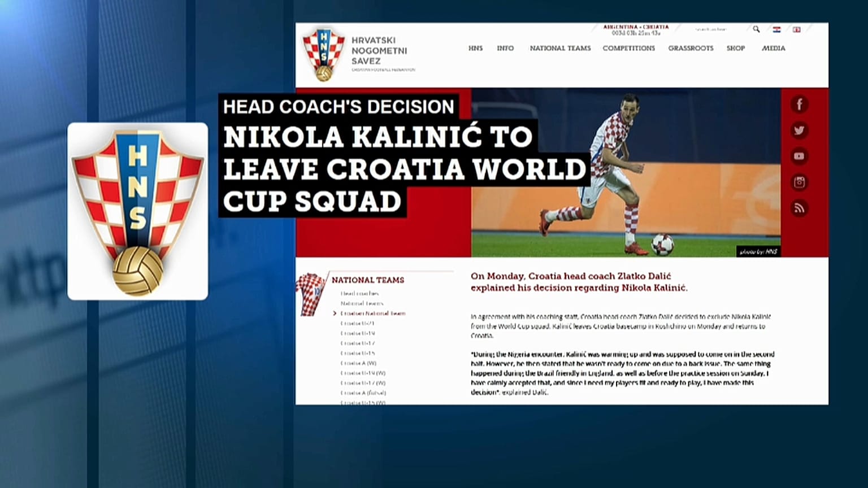Click the Kalinić player hero photo

tap(626, 172)
